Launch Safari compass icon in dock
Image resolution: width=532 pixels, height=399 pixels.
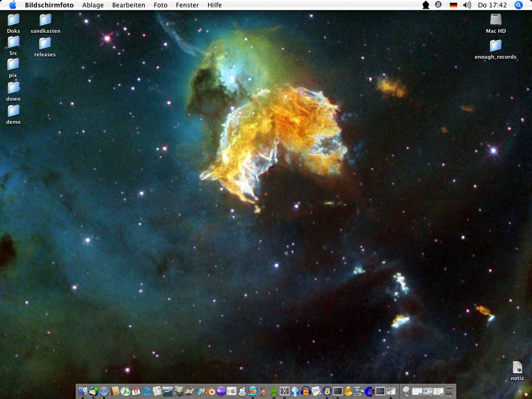(x=104, y=391)
